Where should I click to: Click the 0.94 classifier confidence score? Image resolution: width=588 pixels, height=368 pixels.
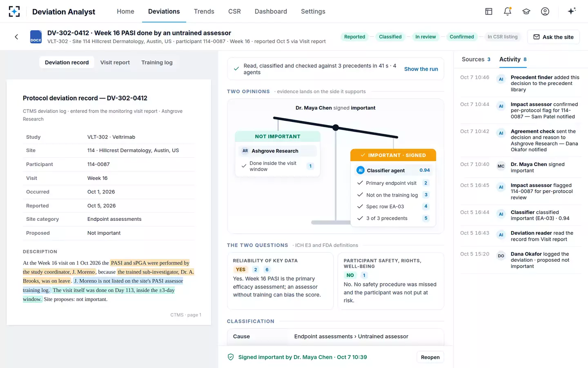click(x=425, y=170)
